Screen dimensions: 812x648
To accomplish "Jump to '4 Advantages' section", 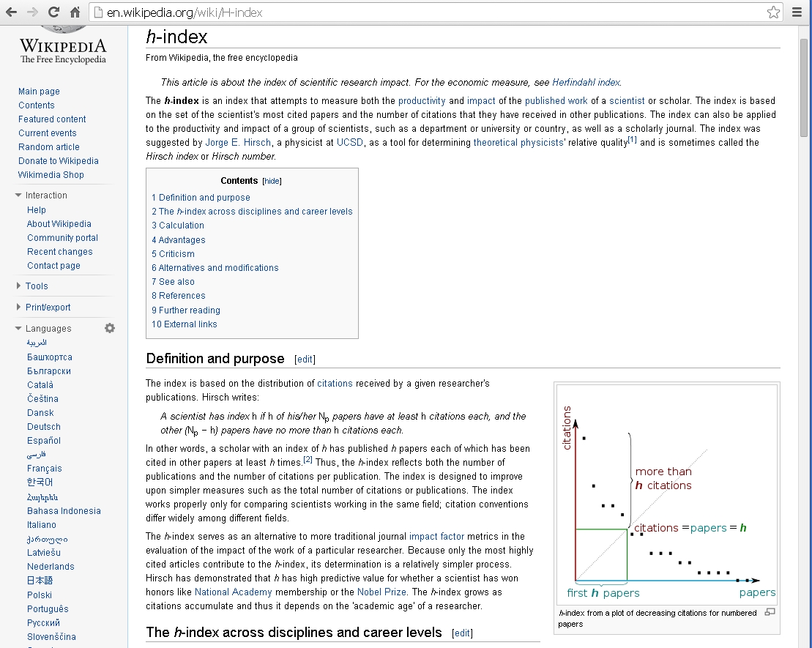I will pyautogui.click(x=178, y=240).
